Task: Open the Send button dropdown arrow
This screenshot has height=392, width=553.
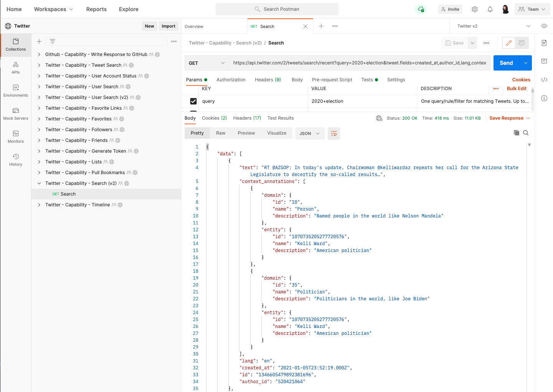Action: pos(525,63)
